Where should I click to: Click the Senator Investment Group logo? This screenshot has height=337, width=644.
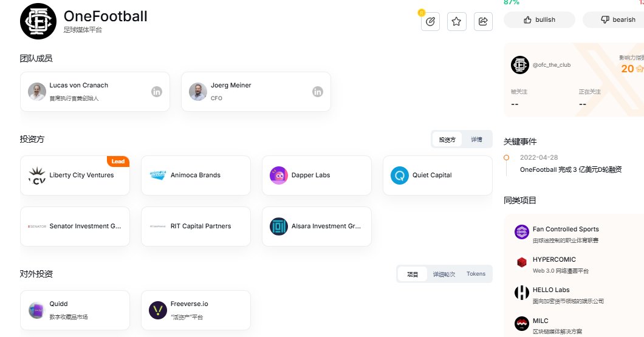click(x=37, y=226)
